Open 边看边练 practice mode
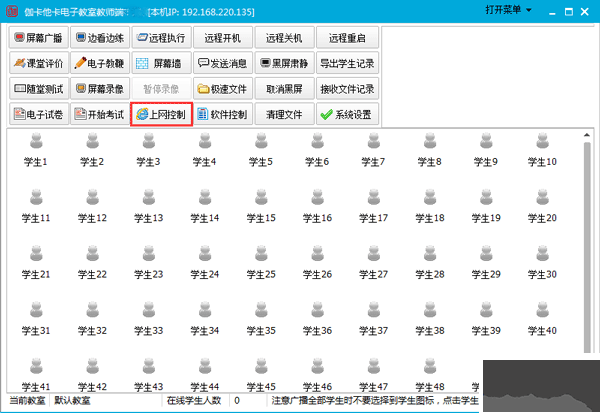This screenshot has width=600, height=413. [100, 37]
